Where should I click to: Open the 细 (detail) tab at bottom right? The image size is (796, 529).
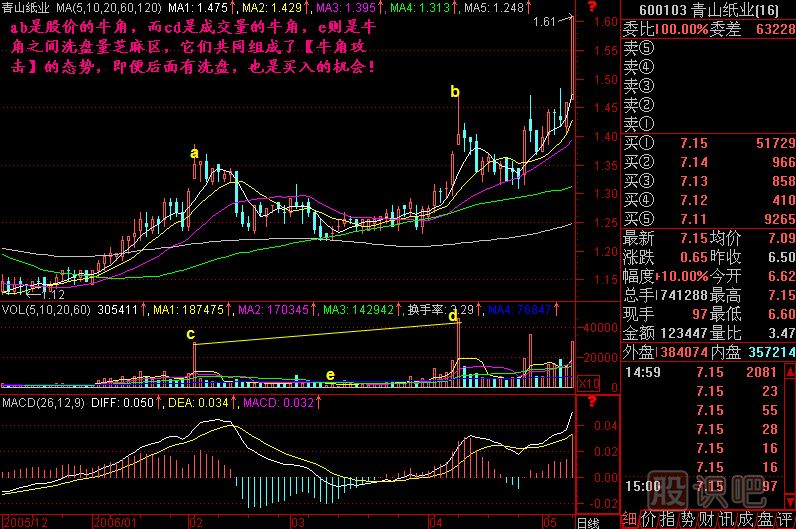pos(631,520)
